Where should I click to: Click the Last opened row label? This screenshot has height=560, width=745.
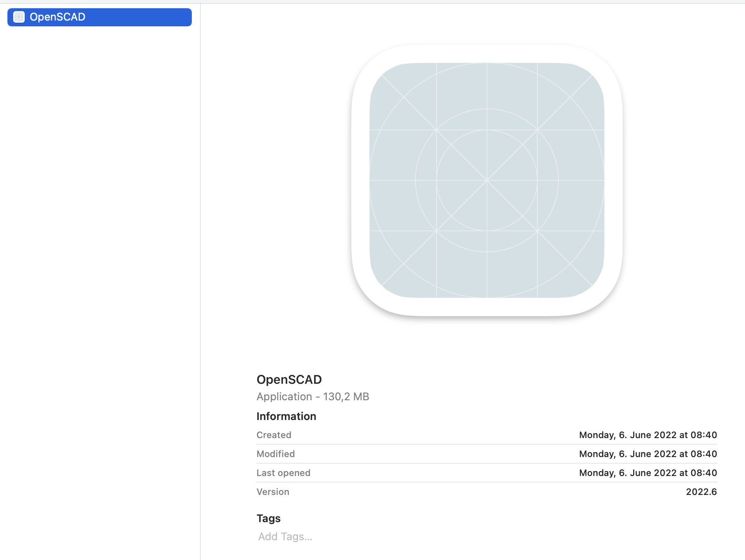(x=283, y=473)
